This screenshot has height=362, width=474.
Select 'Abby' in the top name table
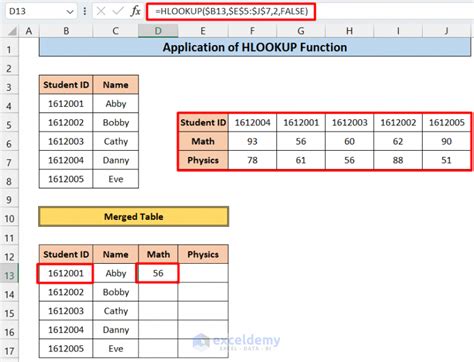pos(116,104)
